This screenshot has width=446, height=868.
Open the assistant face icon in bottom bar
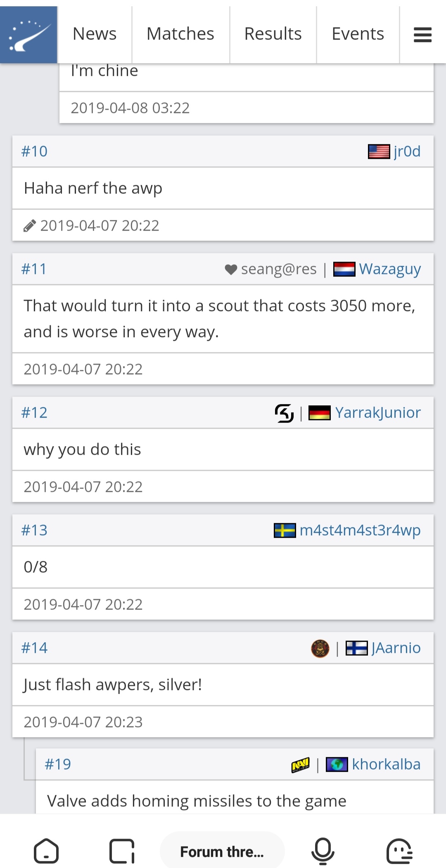click(x=399, y=851)
